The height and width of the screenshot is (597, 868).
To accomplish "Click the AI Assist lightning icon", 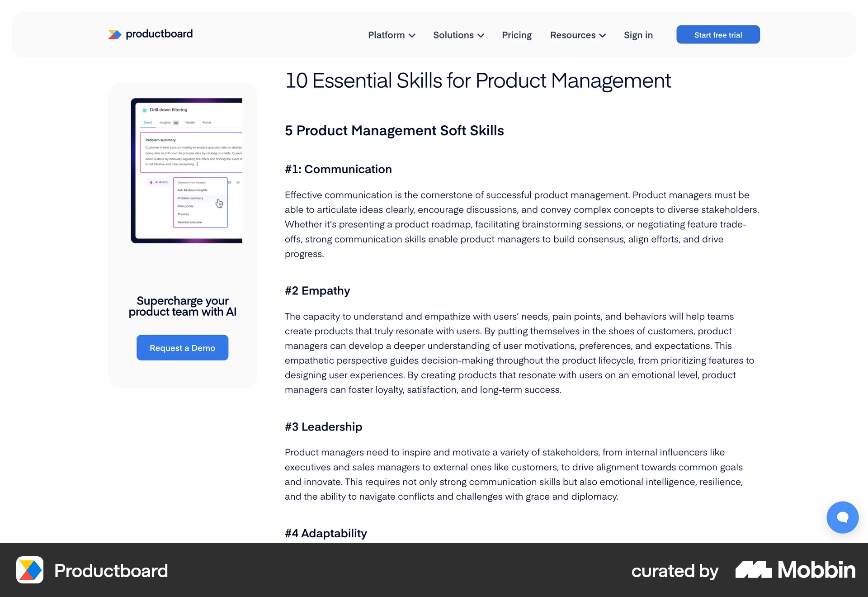I will tap(151, 182).
